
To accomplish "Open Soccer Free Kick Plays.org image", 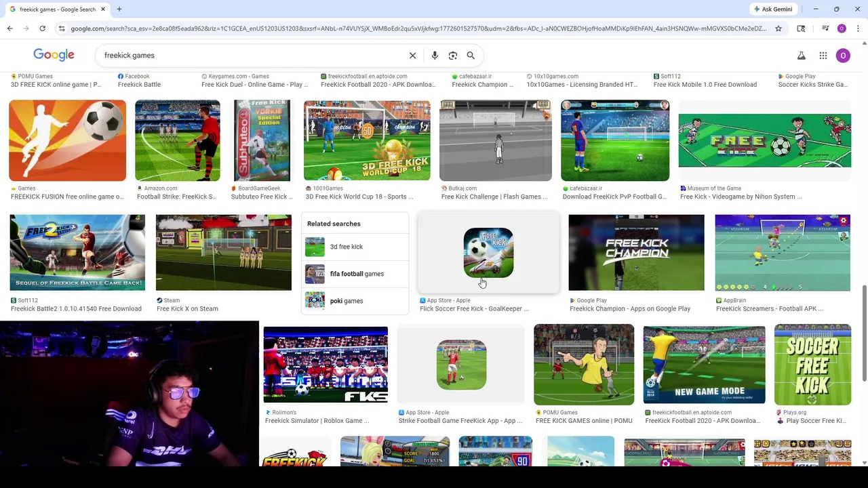I will tap(812, 365).
